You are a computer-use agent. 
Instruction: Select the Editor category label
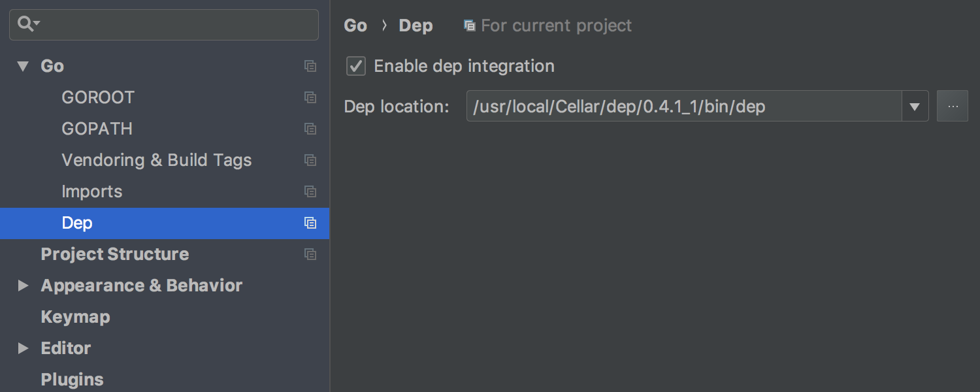click(x=66, y=348)
